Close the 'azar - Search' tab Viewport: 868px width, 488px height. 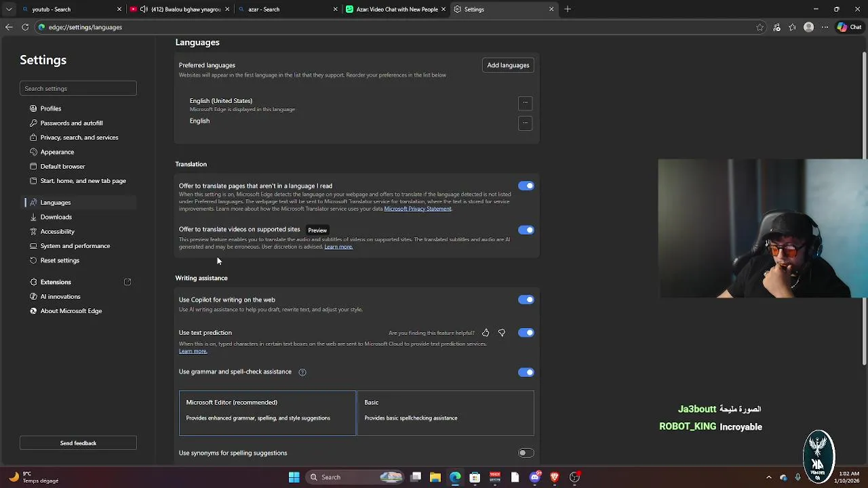pyautogui.click(x=336, y=9)
